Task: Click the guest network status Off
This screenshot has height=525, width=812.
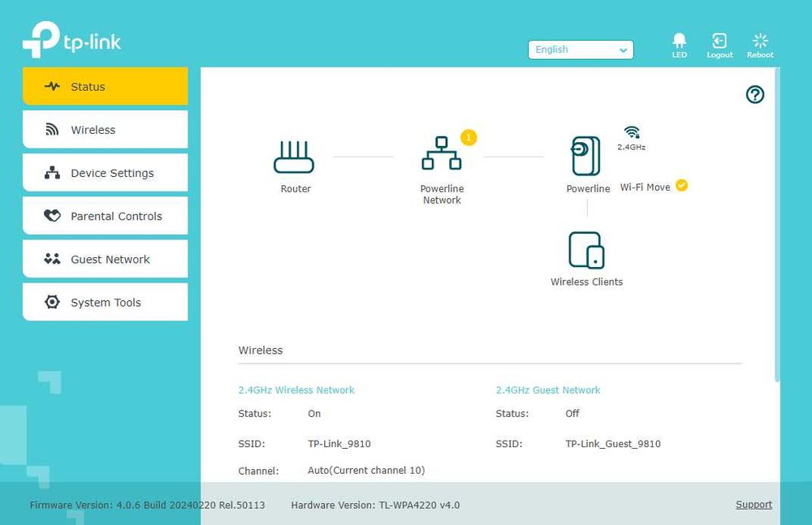Action: point(572,414)
